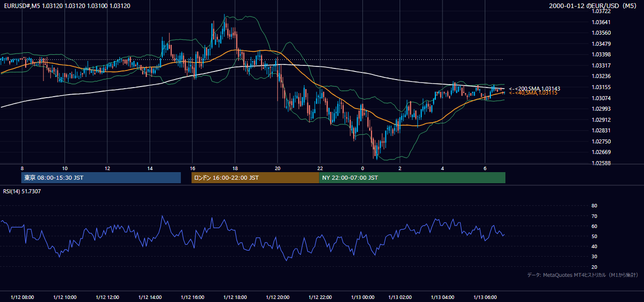
Task: Click RSI scale level 40
Action: 594,246
